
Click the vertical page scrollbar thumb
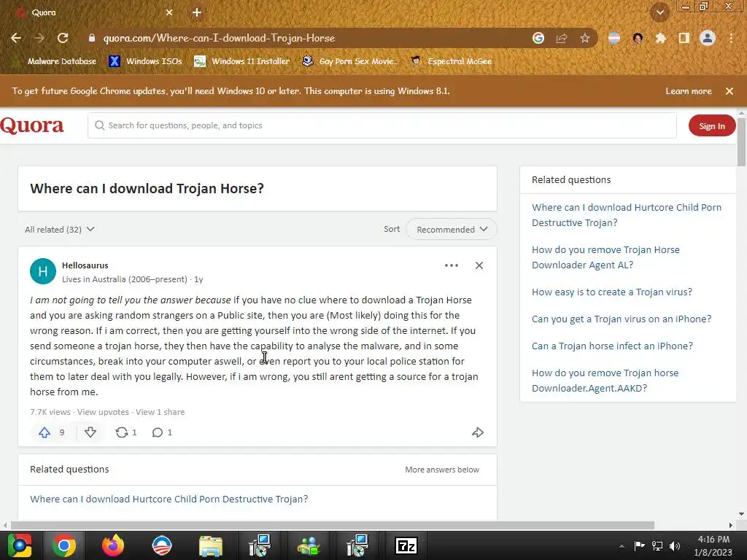pyautogui.click(x=741, y=141)
